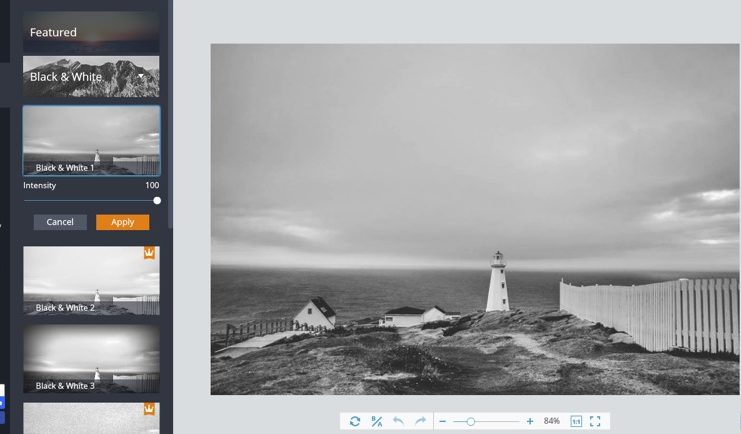Choose the Black & White 3 filter
The width and height of the screenshot is (741, 434).
click(91, 359)
